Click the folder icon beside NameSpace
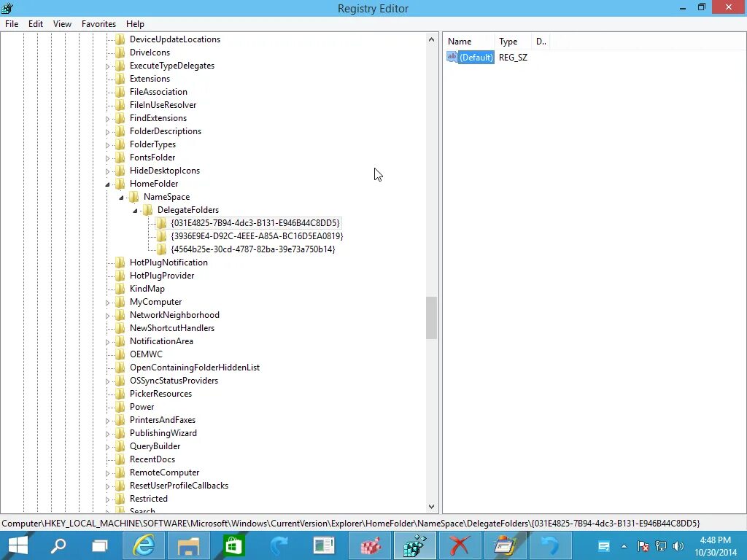747x560 pixels. pos(134,197)
